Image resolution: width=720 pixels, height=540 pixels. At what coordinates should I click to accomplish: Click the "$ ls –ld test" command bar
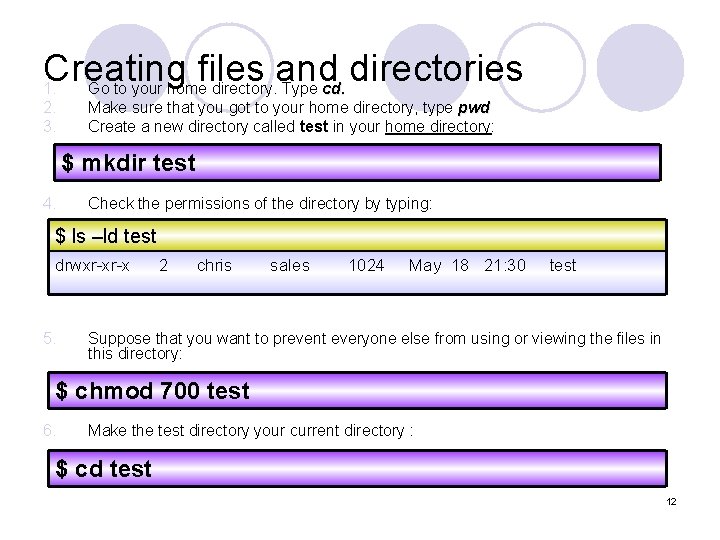point(358,236)
